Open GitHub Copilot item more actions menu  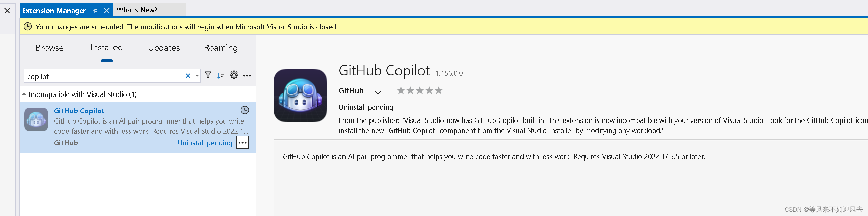pyautogui.click(x=242, y=143)
